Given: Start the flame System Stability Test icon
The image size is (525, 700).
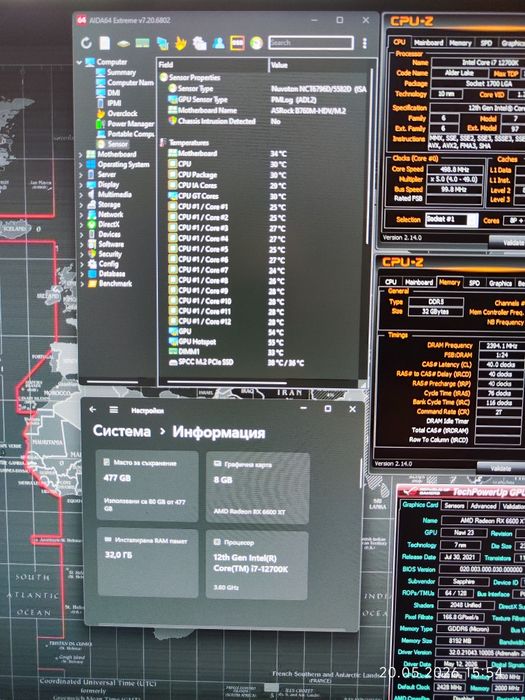Looking at the screenshot, I should coord(180,43).
